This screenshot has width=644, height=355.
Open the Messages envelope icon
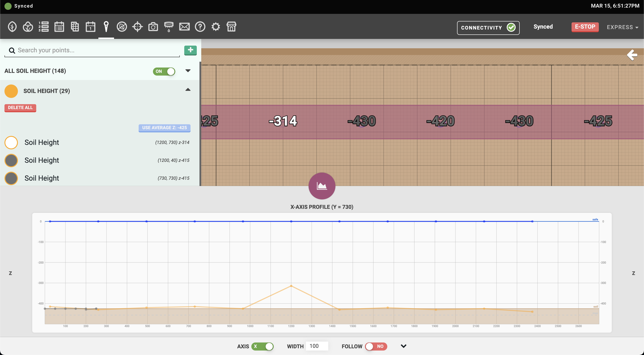click(x=184, y=27)
